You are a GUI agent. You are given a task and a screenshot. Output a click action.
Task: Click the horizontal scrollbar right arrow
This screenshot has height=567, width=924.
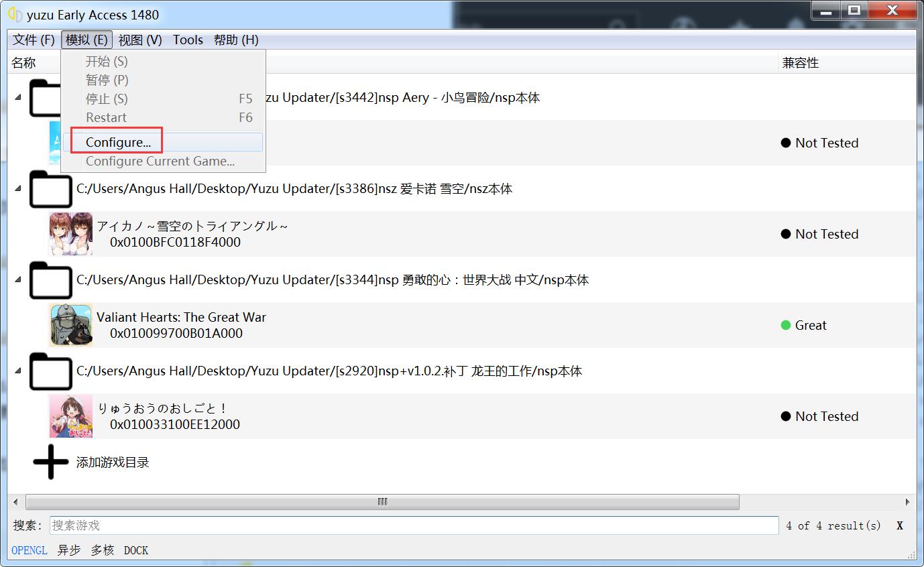pyautogui.click(x=908, y=501)
